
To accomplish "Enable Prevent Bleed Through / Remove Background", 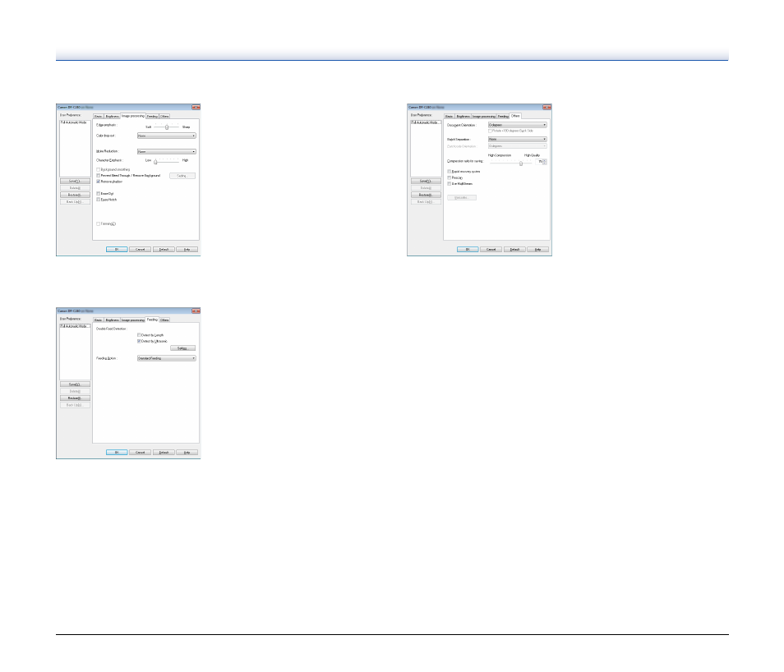I will point(99,175).
